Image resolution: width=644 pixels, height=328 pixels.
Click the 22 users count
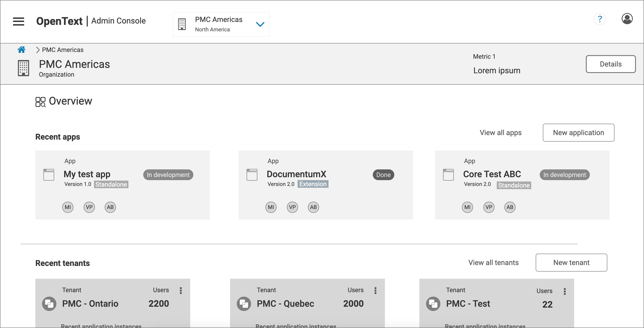(x=547, y=304)
